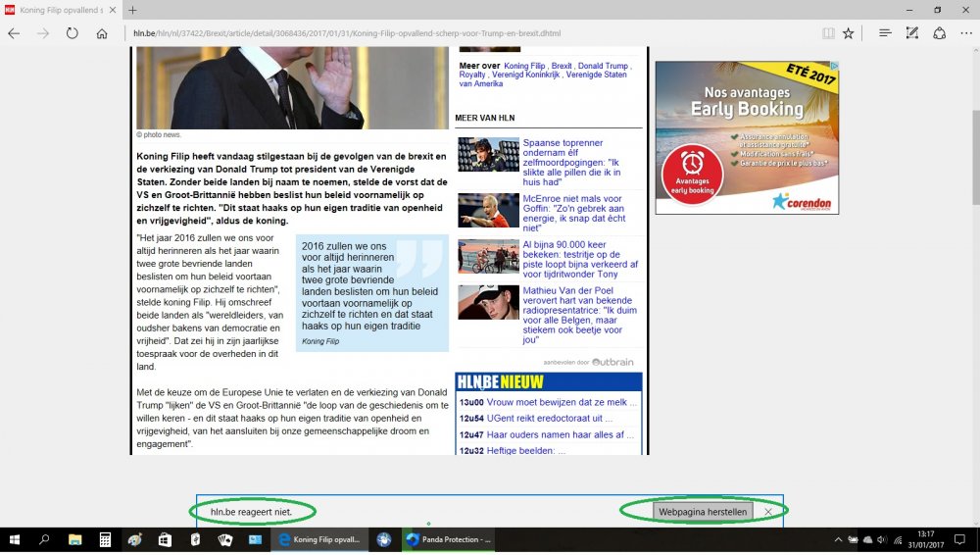
Task: Open the Action Center notifications
Action: (x=959, y=539)
